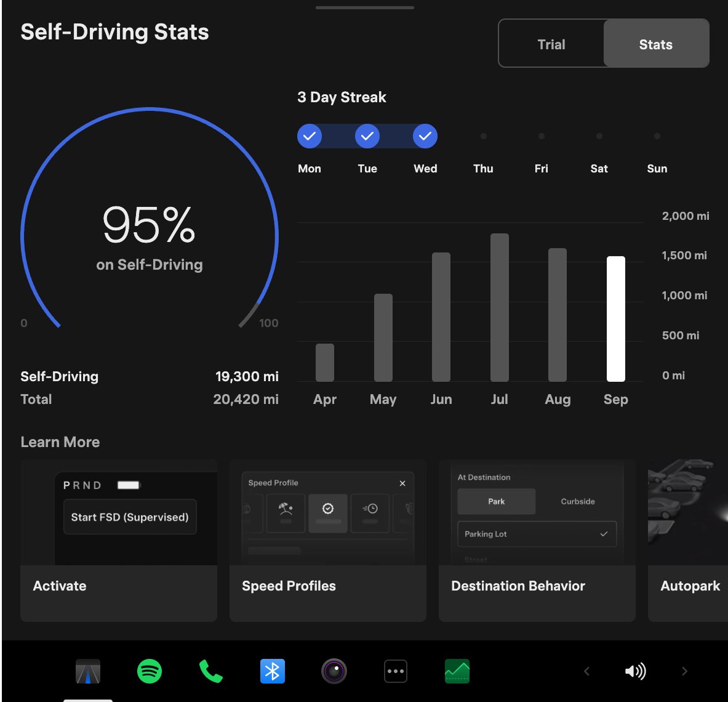
Task: Select Curbside destination behavior
Action: 577,501
